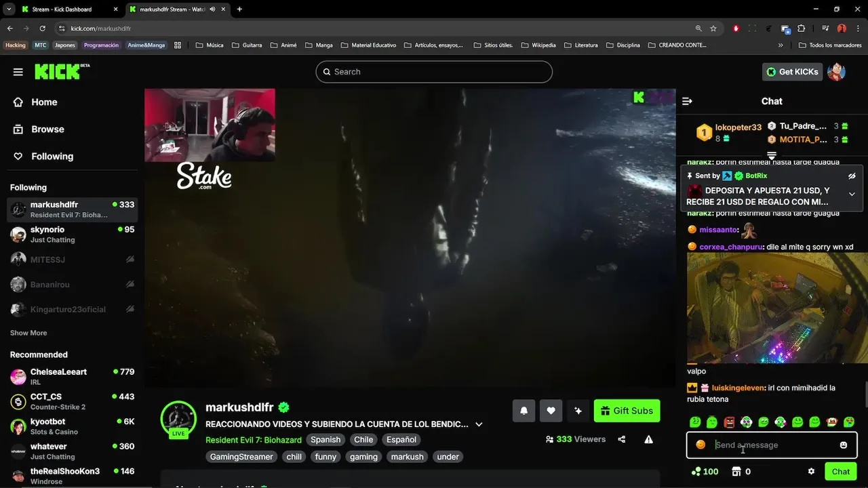Viewport: 868px width, 488px height.
Task: Select the GamingStreamer tag
Action: pyautogui.click(x=241, y=457)
